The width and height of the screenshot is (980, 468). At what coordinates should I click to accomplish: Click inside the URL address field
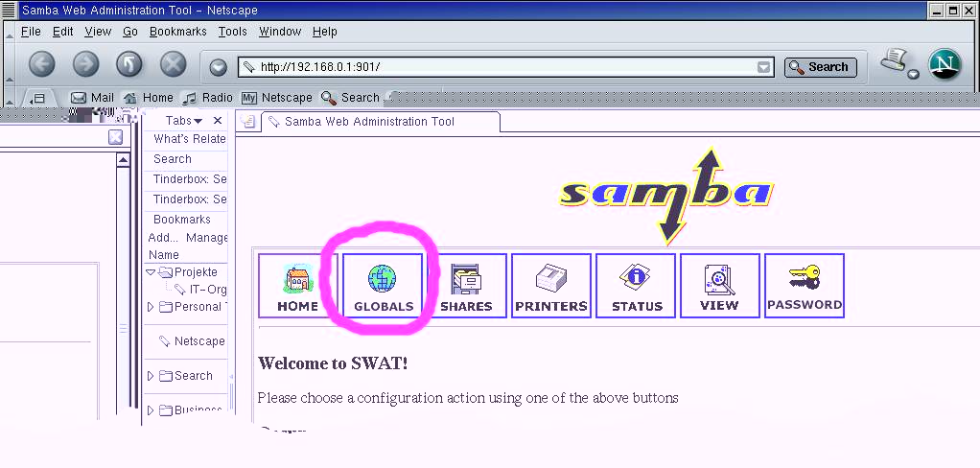(x=499, y=67)
